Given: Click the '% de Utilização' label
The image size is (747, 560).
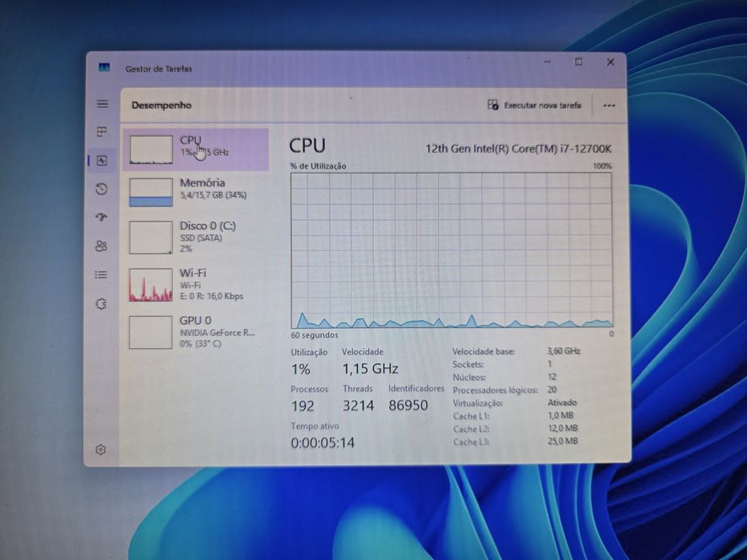Looking at the screenshot, I should (x=318, y=166).
